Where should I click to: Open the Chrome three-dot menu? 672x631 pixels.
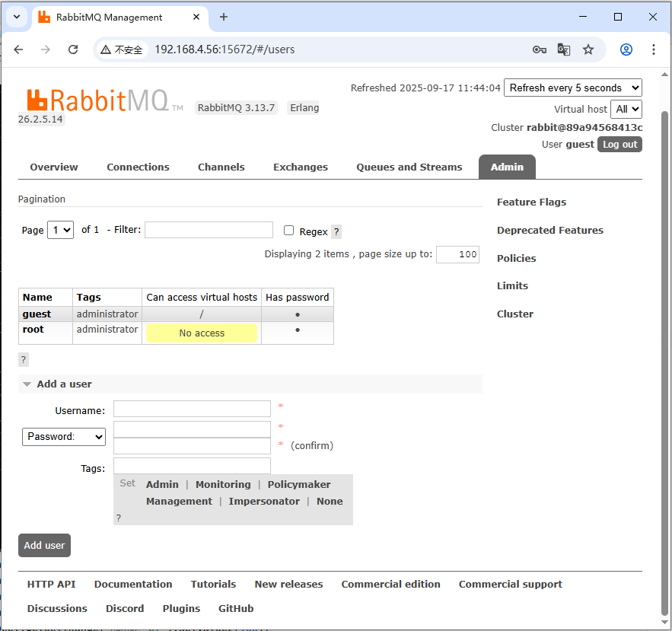click(654, 49)
